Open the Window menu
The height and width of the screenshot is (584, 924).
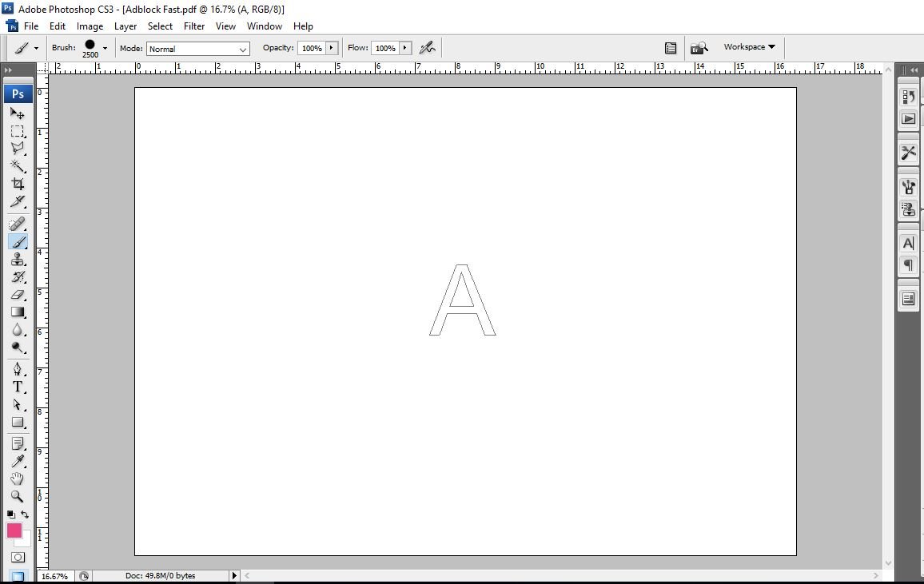pyautogui.click(x=265, y=26)
